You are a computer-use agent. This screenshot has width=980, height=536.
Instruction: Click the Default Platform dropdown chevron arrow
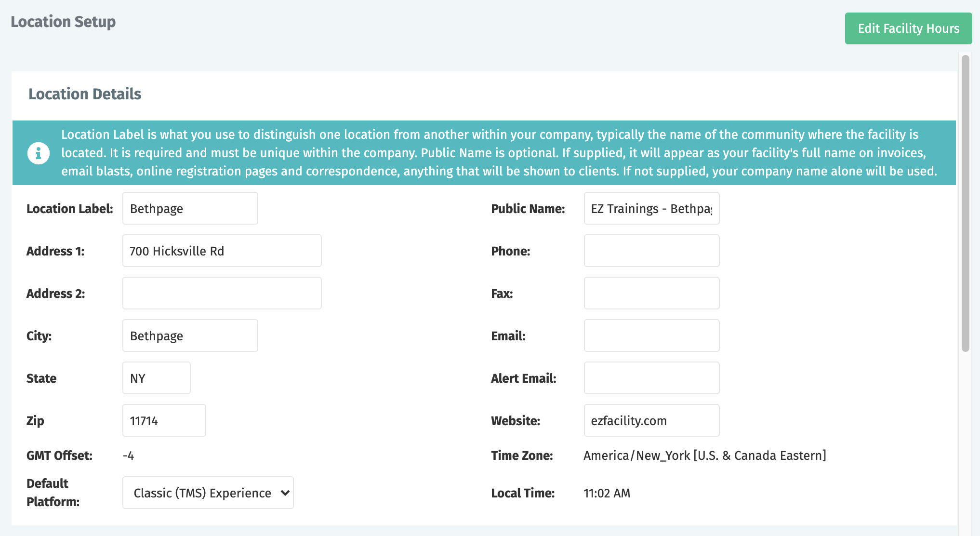pyautogui.click(x=285, y=493)
